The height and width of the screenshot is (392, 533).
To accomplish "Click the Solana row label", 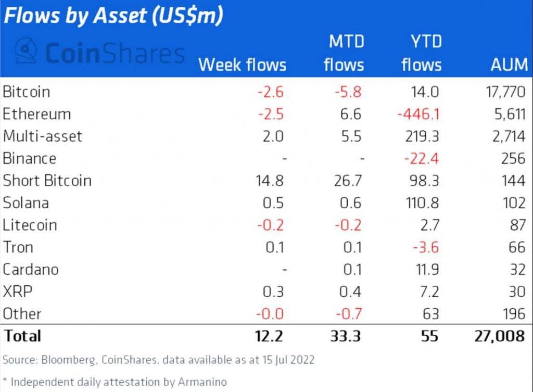I will [x=26, y=203].
